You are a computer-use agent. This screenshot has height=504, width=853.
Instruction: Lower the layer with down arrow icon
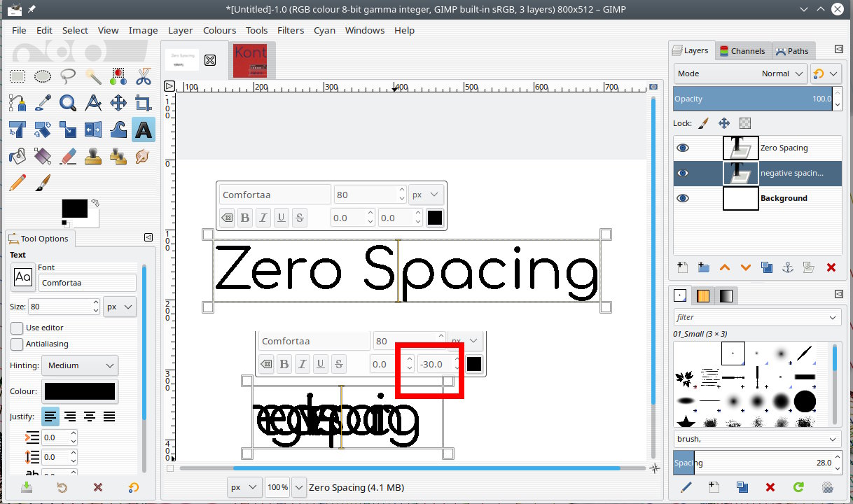click(746, 267)
